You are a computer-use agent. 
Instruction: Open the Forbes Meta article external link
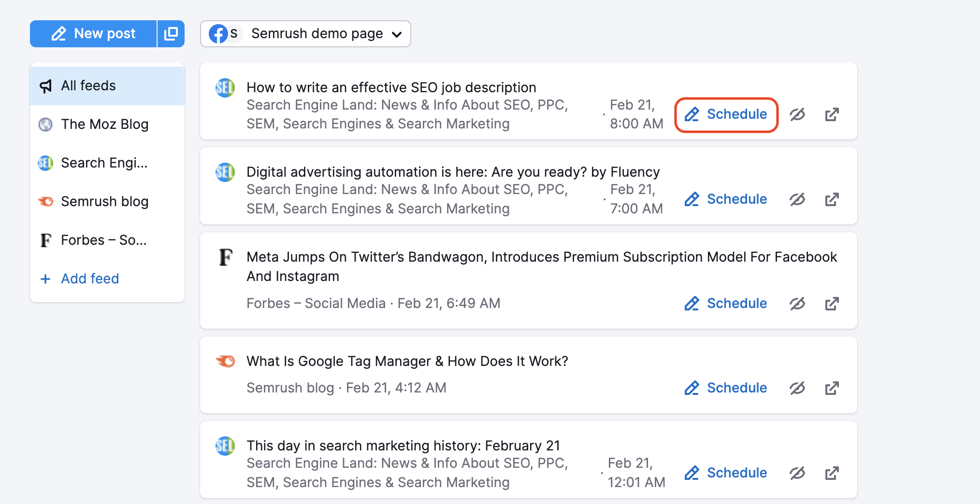click(x=832, y=304)
